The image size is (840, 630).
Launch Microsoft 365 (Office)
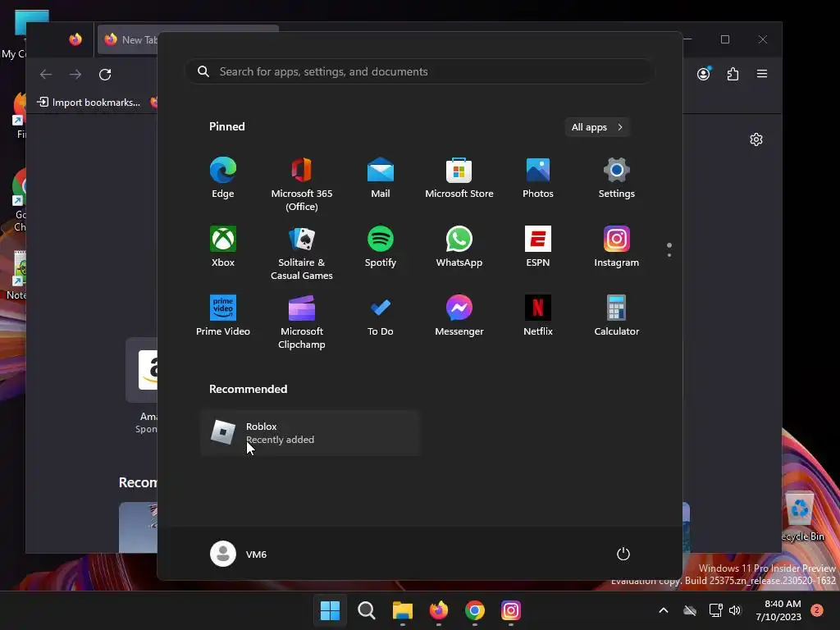tap(302, 184)
